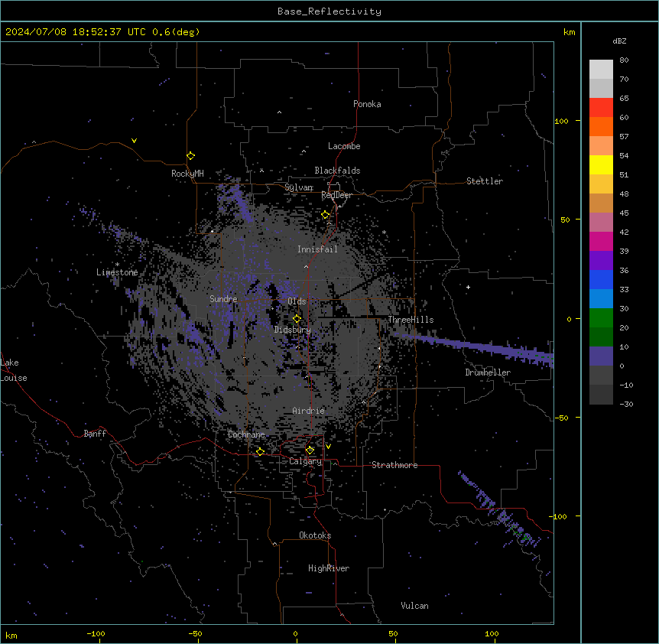Click the purple echo streak southeast of Strathmore
This screenshot has width=659, height=644.
click(498, 509)
